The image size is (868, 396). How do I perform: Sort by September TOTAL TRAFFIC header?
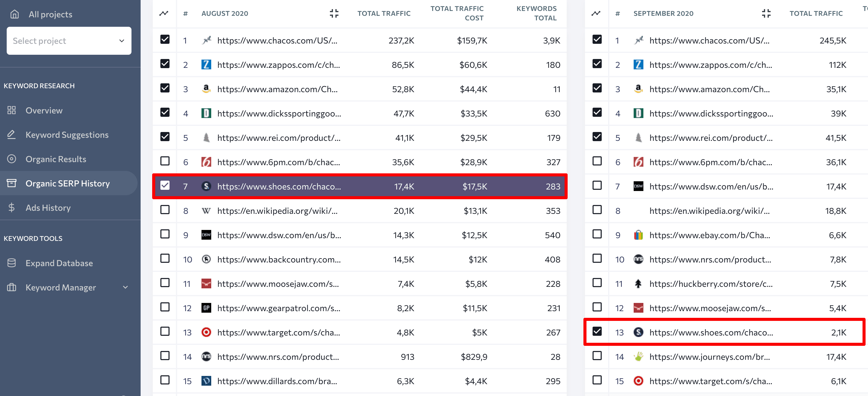(x=816, y=13)
